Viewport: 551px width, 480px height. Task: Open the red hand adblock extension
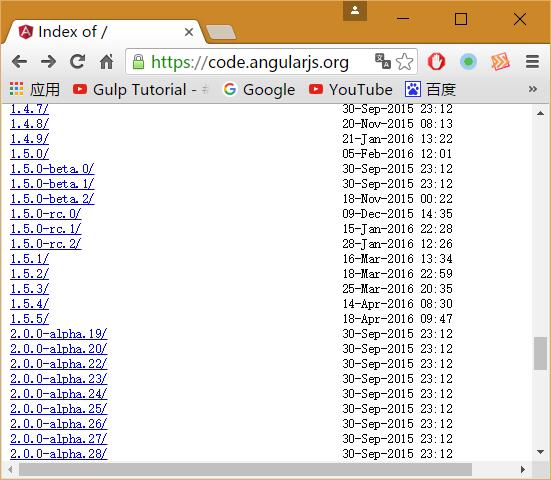pyautogui.click(x=436, y=62)
